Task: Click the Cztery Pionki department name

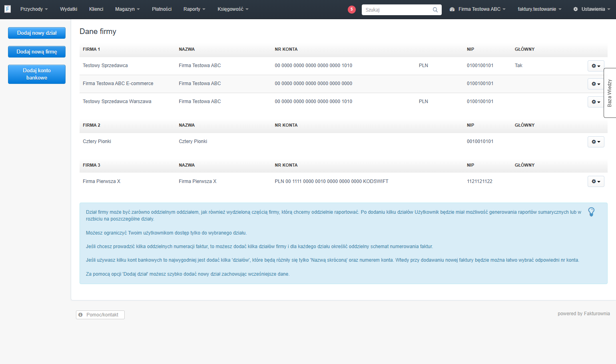Action: tap(97, 141)
